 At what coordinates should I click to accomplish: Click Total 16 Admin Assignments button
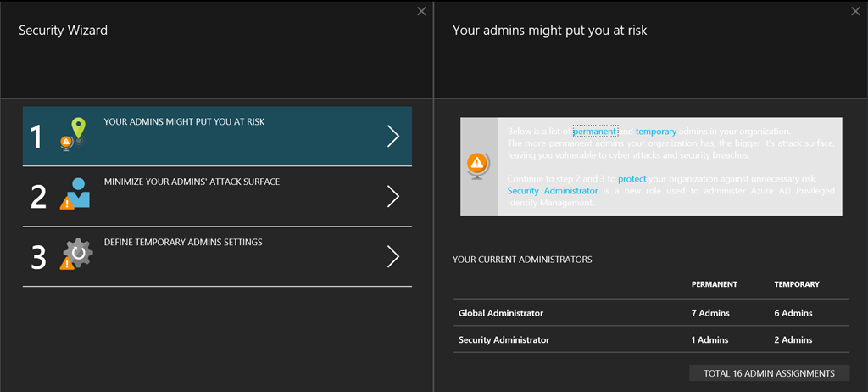(769, 373)
